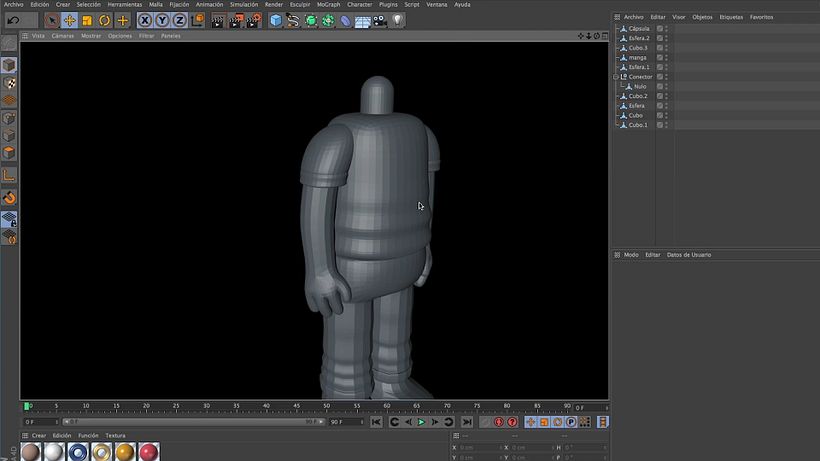Image resolution: width=820 pixels, height=461 pixels.
Task: Open the timeline film strip icon
Action: (x=602, y=422)
